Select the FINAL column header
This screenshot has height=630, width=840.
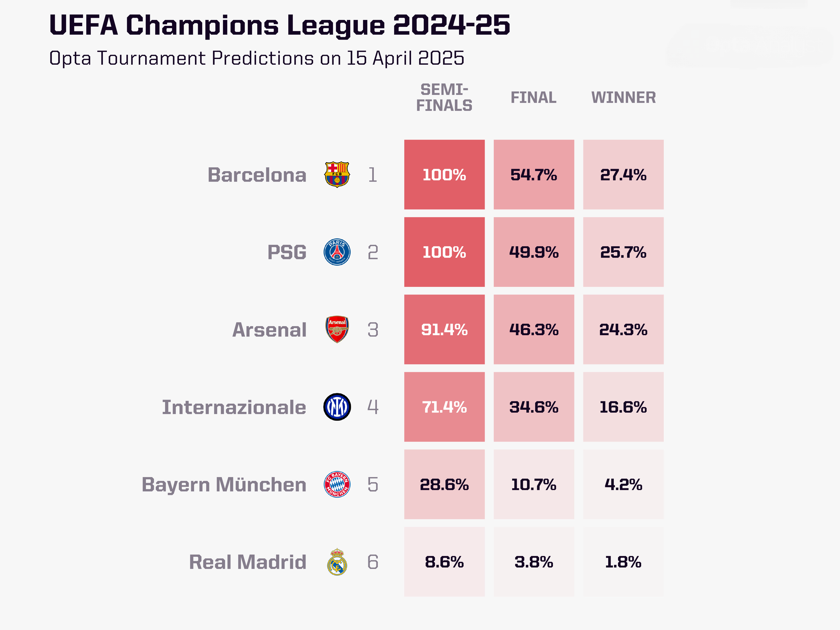click(x=533, y=98)
